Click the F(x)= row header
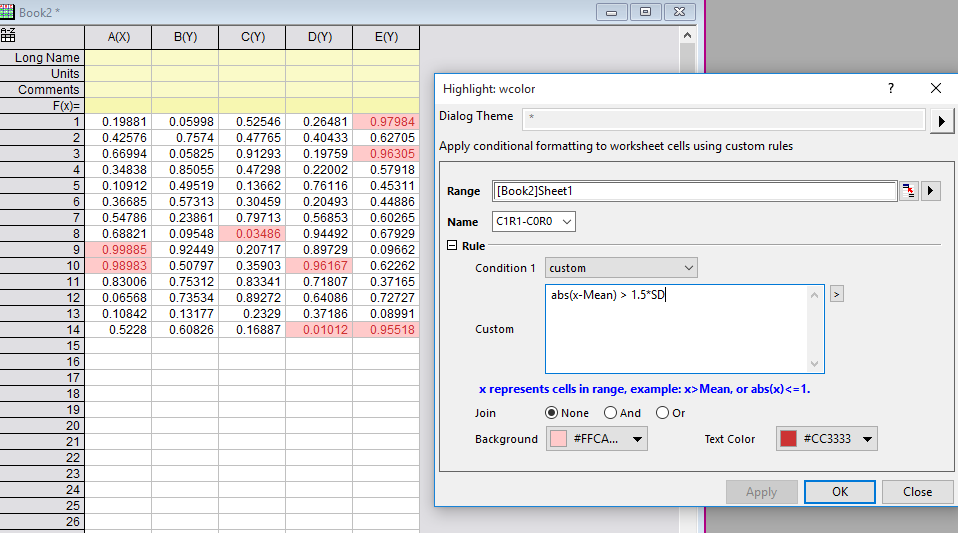The width and height of the screenshot is (958, 533). point(42,106)
